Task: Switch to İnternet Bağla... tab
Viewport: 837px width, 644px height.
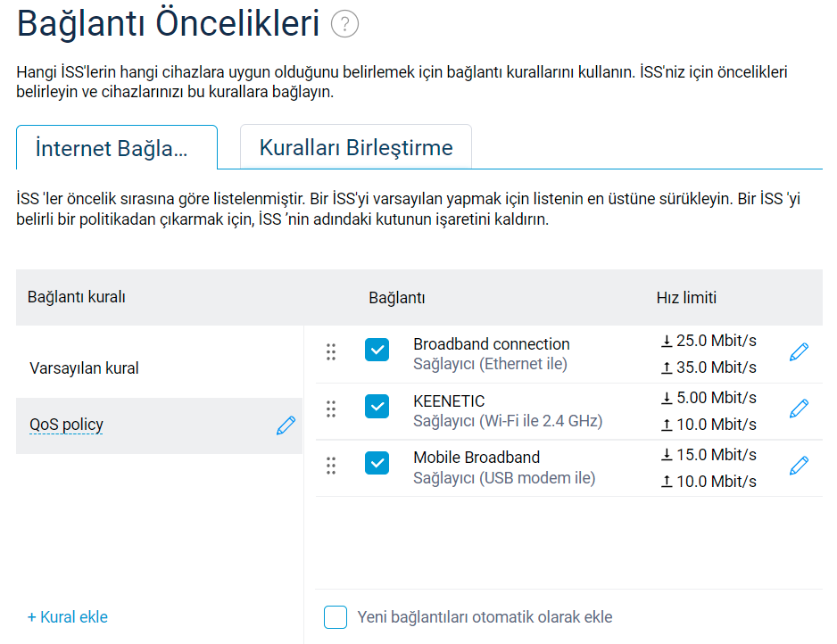Action: coord(117,148)
